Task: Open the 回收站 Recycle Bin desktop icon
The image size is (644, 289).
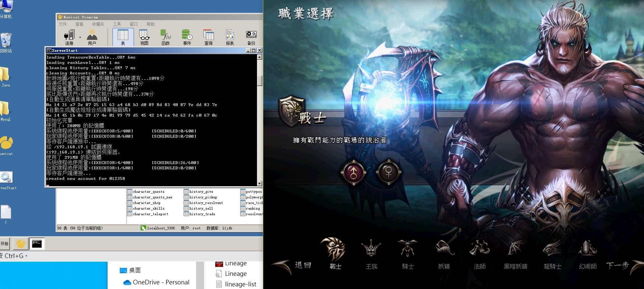Action: (6, 43)
